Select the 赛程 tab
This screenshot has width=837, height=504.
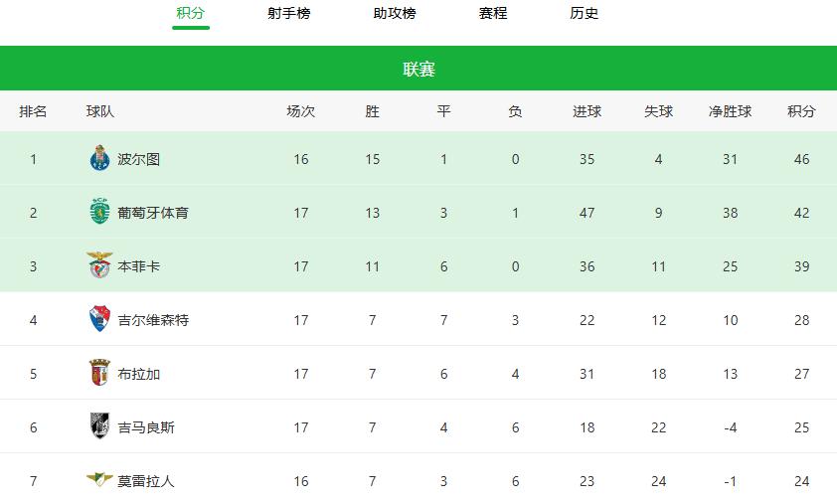(x=493, y=13)
